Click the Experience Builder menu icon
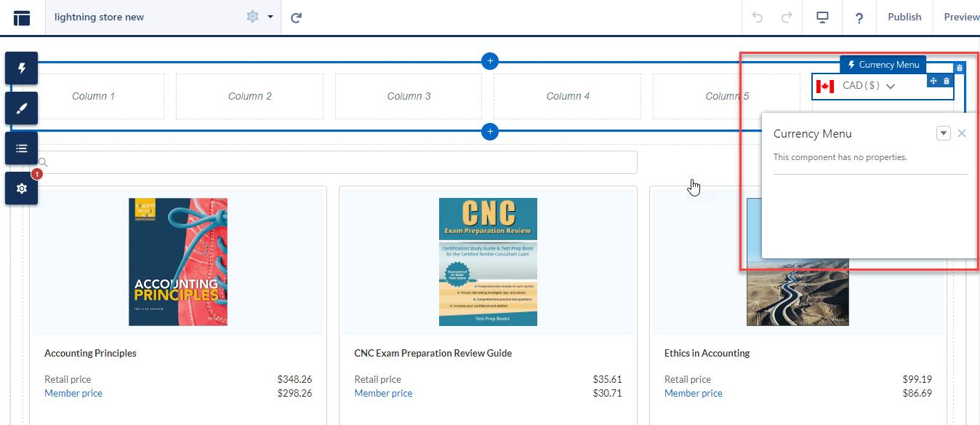980x425 pixels. coord(22,17)
